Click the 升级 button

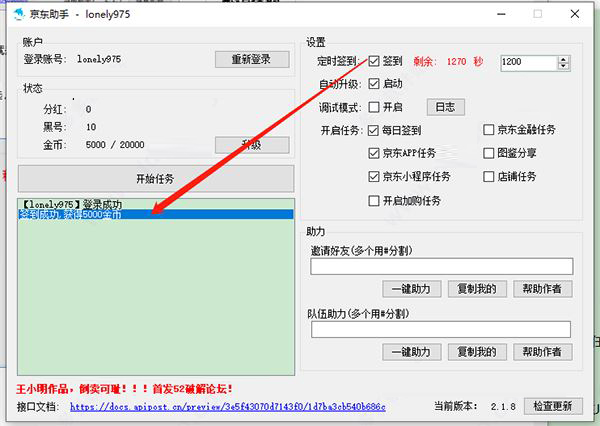[252, 145]
